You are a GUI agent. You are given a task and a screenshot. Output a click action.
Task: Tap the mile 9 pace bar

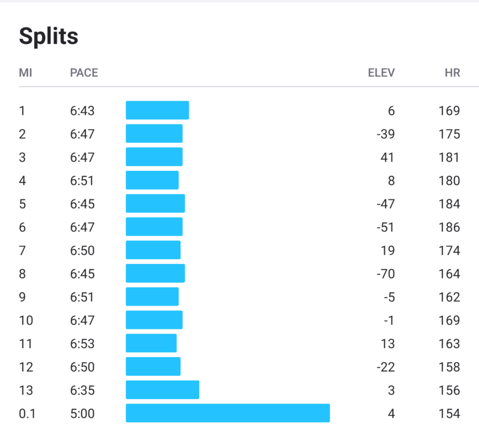click(152, 297)
